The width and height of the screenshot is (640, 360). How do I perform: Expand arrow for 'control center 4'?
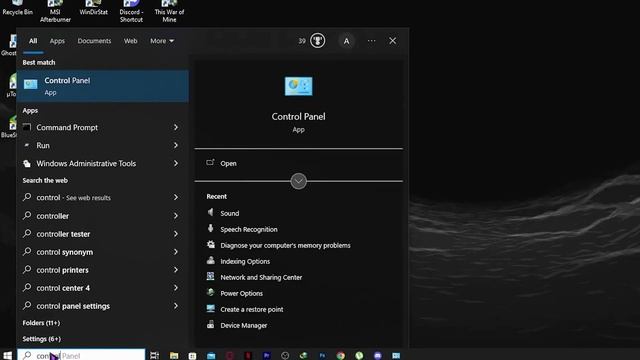pos(176,288)
